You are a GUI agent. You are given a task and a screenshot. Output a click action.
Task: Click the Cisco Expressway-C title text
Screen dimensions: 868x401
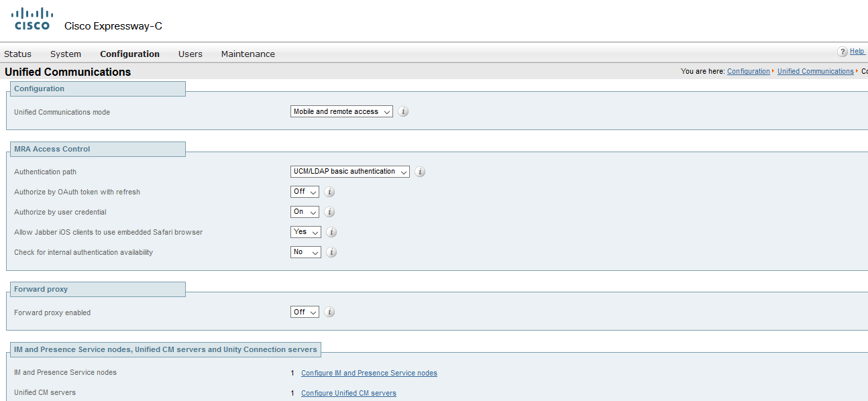(x=113, y=26)
